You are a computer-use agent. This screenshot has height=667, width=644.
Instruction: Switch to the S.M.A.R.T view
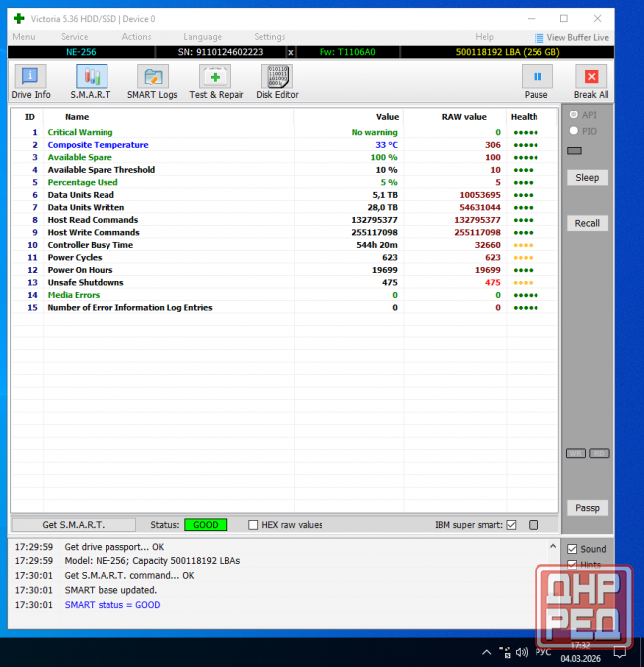coord(91,82)
